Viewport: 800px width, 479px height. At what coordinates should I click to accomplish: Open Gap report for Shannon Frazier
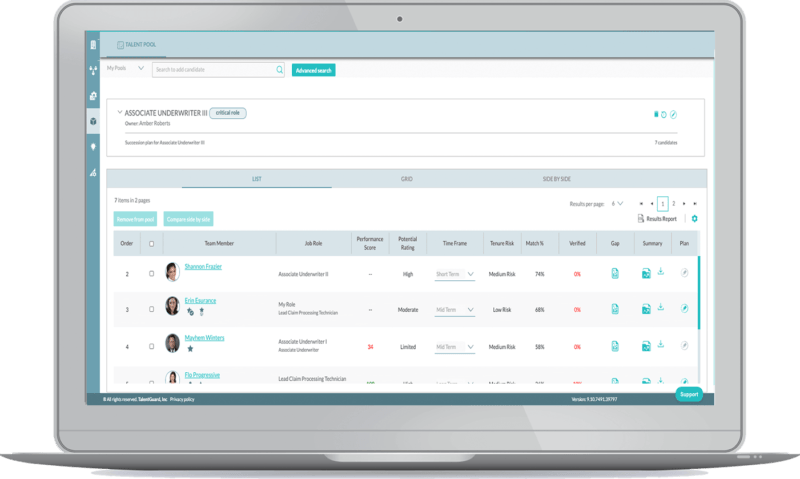pyautogui.click(x=615, y=273)
